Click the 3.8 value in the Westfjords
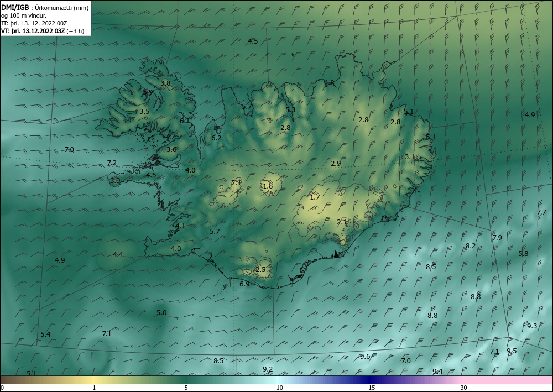This screenshot has width=553, height=392. (x=165, y=83)
